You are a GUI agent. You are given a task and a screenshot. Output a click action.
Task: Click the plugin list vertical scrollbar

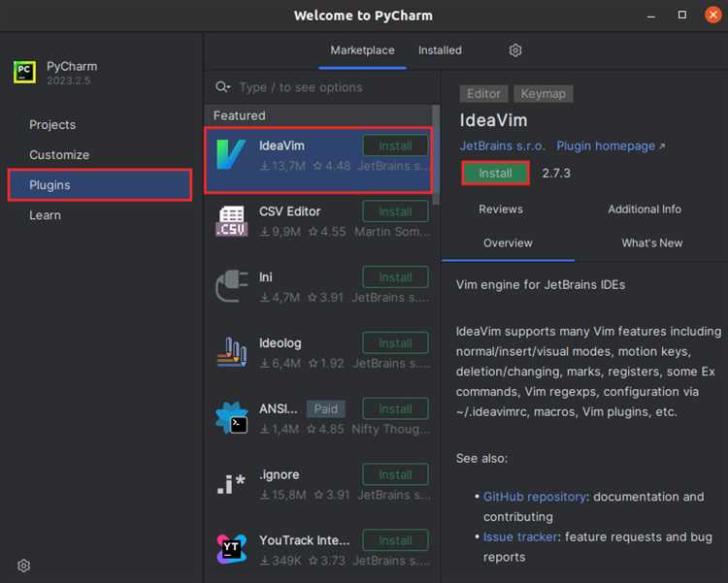[x=436, y=154]
